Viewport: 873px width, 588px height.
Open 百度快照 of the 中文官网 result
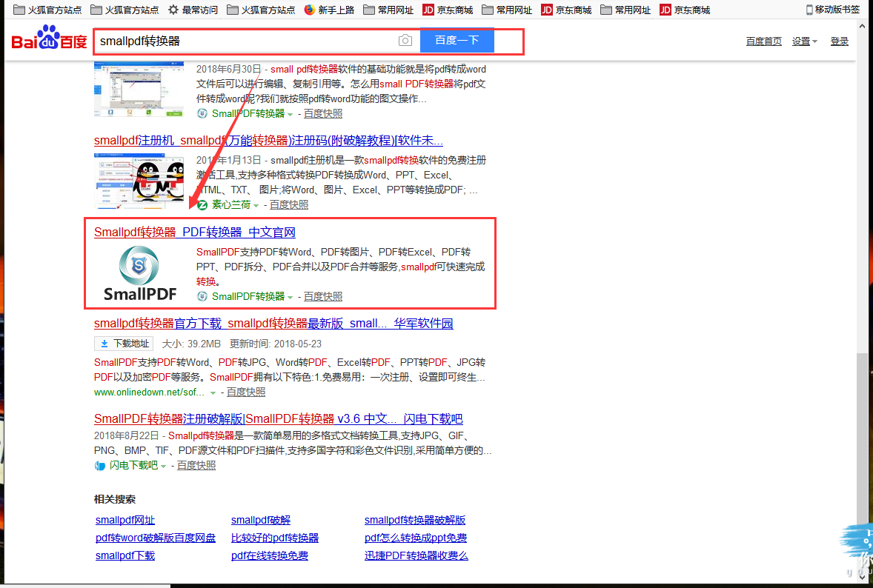(323, 296)
